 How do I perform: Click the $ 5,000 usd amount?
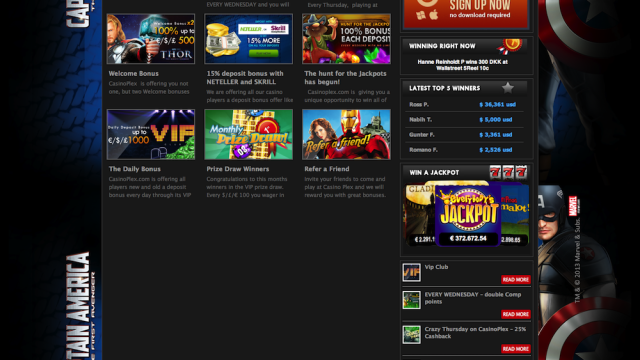(496, 120)
